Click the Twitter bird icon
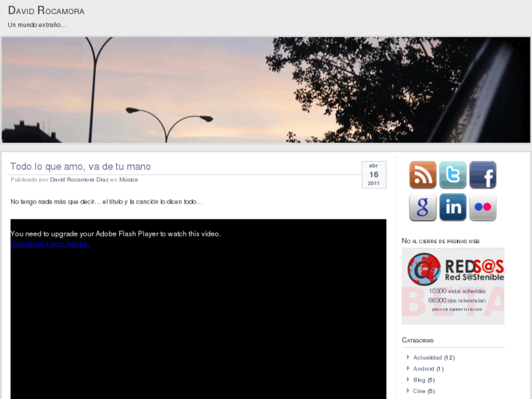The width and height of the screenshot is (532, 399). coord(452,176)
